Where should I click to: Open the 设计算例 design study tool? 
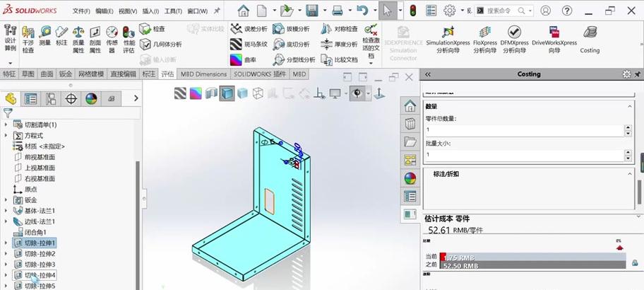(x=11, y=38)
